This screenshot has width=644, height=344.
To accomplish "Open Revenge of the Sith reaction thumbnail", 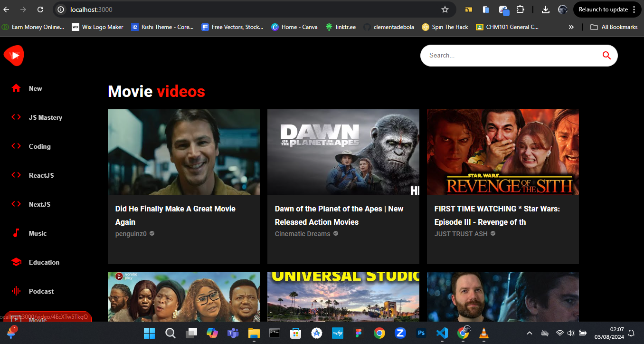I will point(503,152).
